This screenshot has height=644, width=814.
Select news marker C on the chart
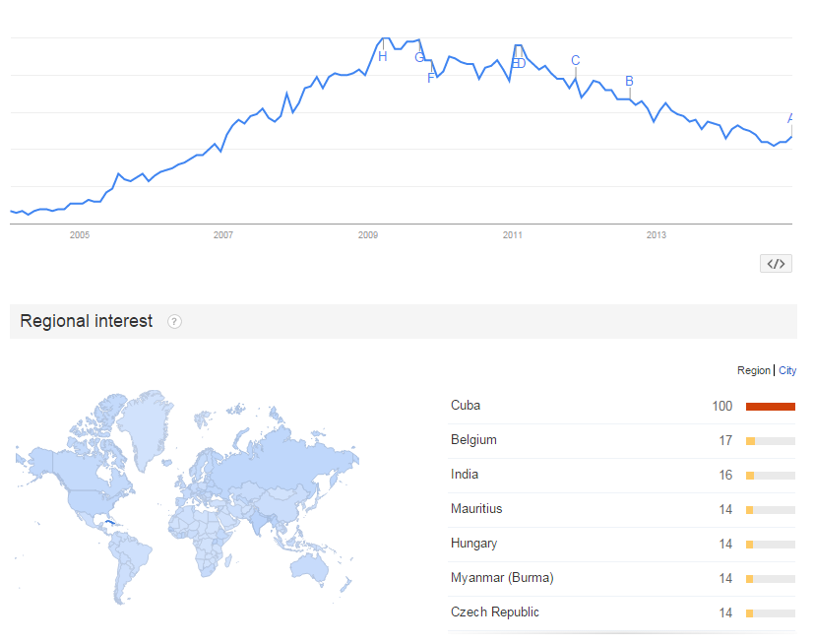[x=575, y=60]
